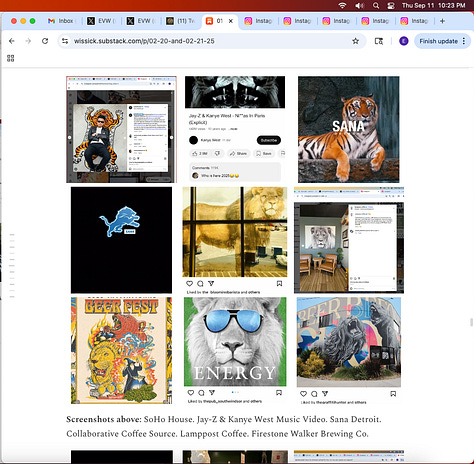Open the apps grid shortcut in bookmarks bar
This screenshot has width=474, height=464.
[11, 58]
